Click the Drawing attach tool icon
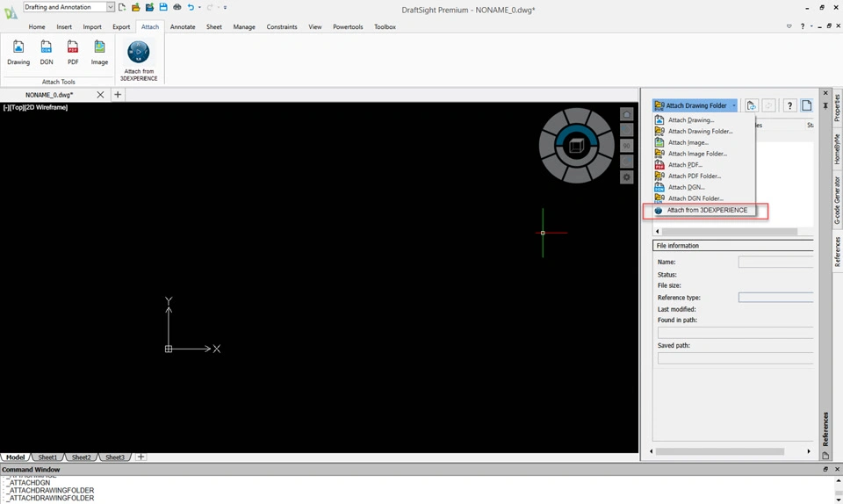The width and height of the screenshot is (843, 504). coord(18,47)
